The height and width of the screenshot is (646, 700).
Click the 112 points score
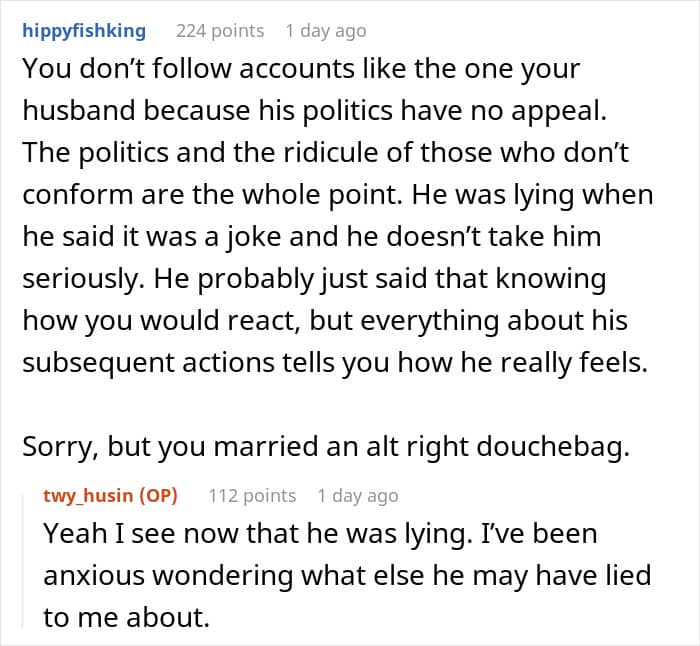(x=252, y=496)
